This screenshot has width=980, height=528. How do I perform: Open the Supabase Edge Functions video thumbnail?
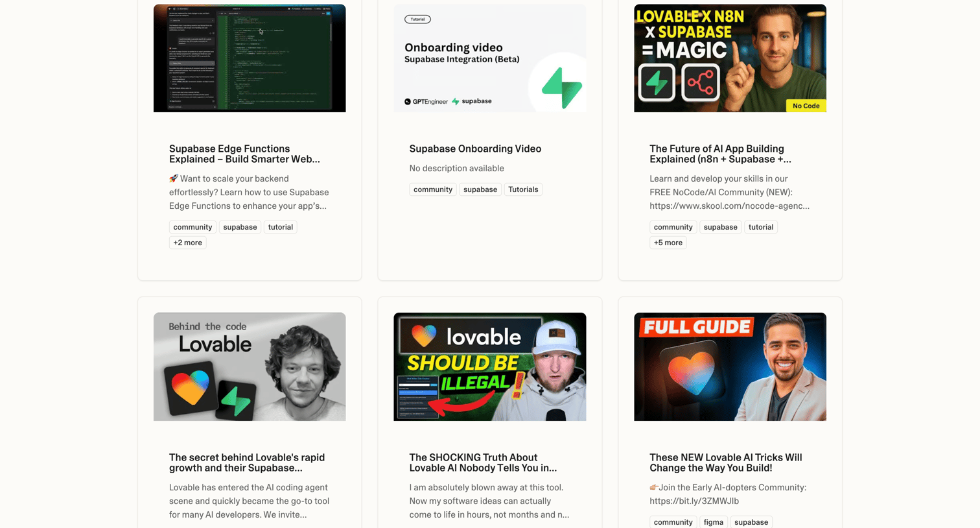click(250, 58)
